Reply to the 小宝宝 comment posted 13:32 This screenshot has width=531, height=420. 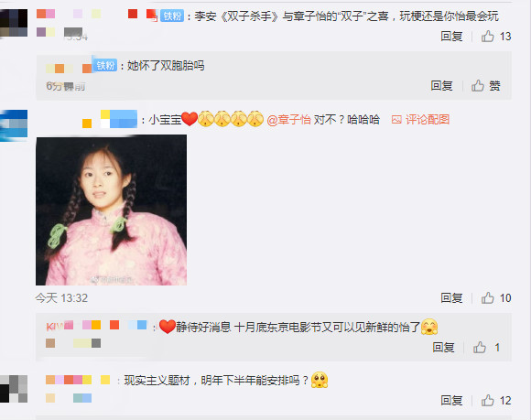coord(451,297)
